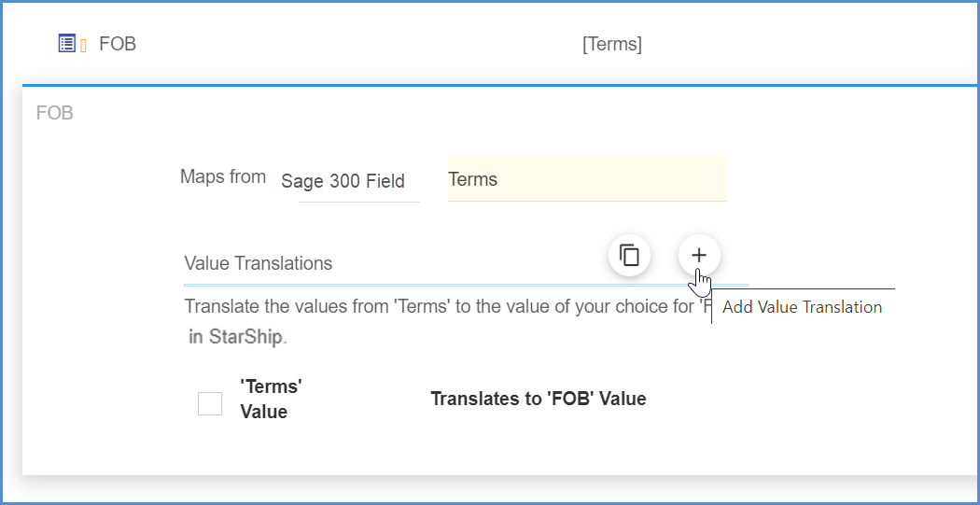Click the small orange marker icon

pos(83,45)
